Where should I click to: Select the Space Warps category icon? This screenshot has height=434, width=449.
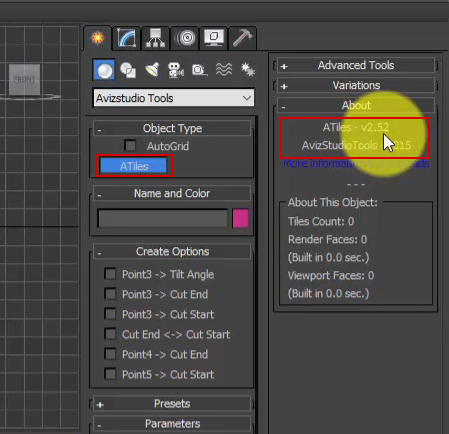pos(224,70)
